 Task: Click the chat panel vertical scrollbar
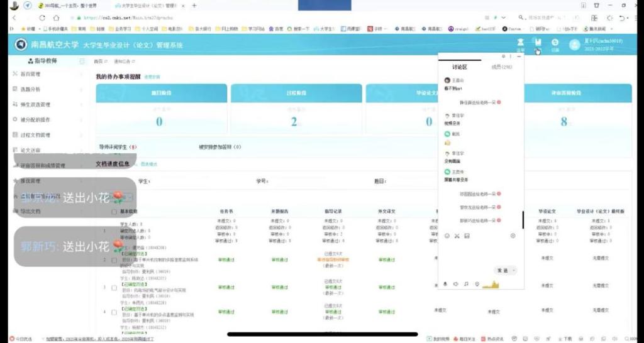pos(523,220)
